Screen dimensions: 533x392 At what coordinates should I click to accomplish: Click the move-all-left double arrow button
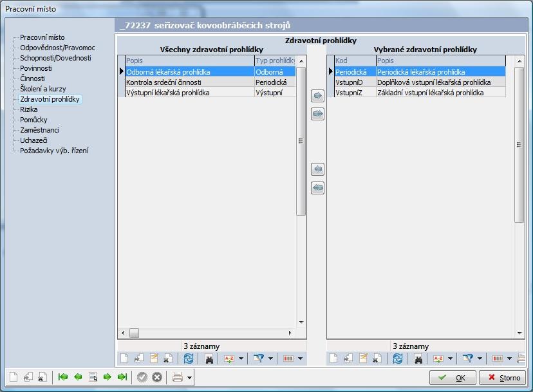click(x=317, y=188)
